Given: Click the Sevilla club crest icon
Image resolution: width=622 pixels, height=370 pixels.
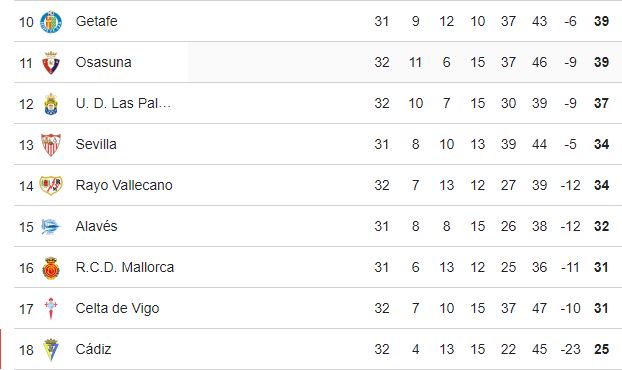Looking at the screenshot, I should coord(51,145).
